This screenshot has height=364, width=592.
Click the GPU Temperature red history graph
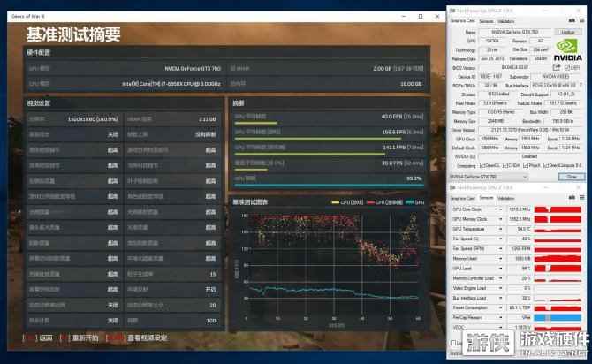coord(558,229)
